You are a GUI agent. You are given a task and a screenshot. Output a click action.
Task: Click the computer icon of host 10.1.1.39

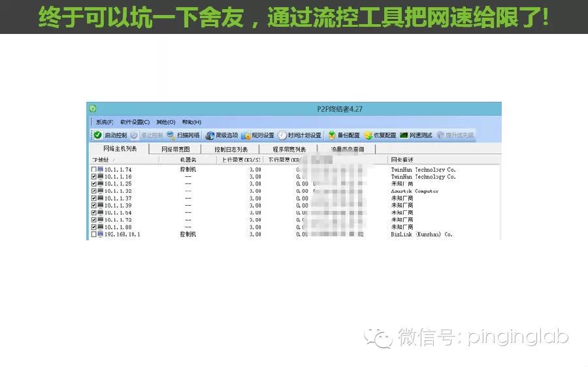(x=100, y=206)
